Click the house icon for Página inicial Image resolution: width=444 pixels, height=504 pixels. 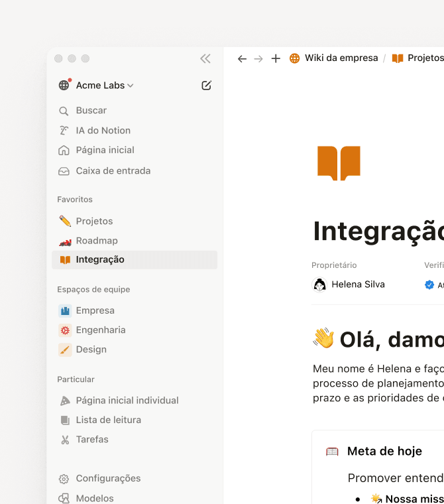(x=64, y=150)
